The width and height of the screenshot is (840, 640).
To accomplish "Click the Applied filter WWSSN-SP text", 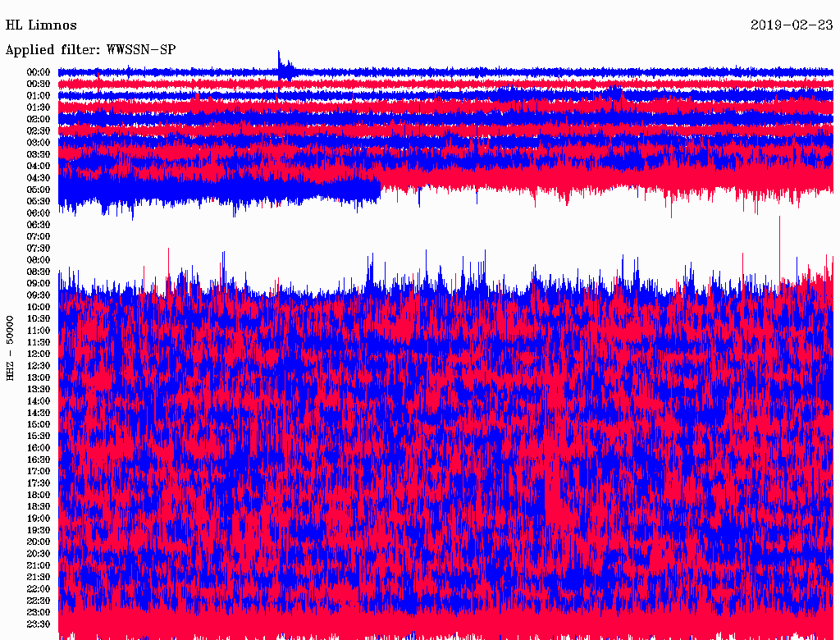I will coord(90,50).
